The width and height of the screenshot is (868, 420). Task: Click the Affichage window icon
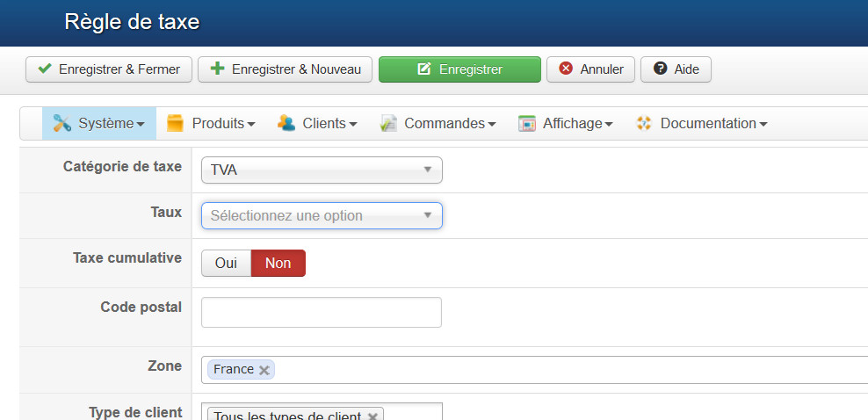(527, 123)
